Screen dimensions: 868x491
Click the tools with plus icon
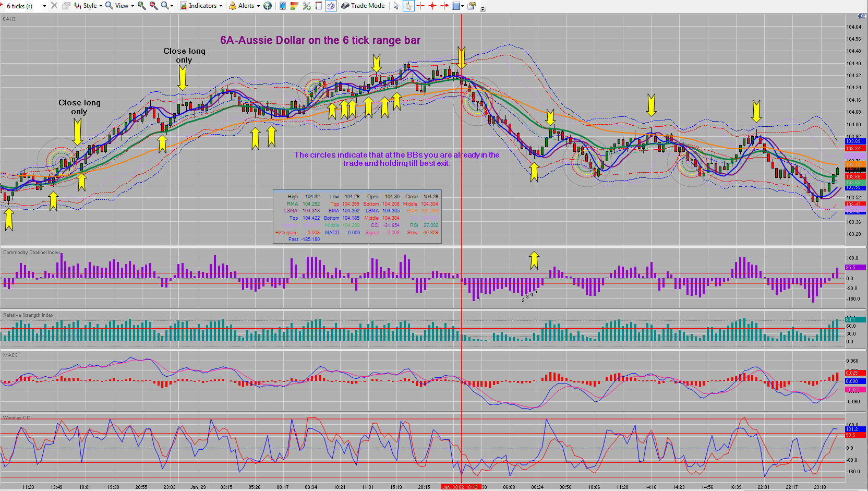pos(307,6)
